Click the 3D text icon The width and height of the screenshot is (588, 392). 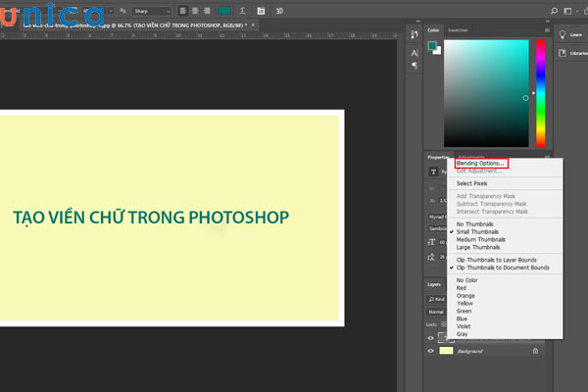tap(279, 11)
